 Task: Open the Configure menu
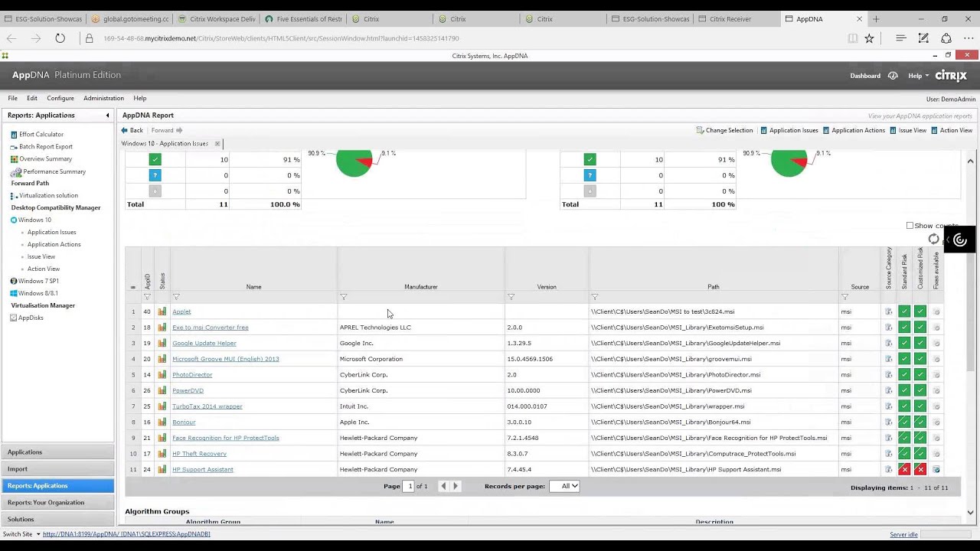(60, 98)
